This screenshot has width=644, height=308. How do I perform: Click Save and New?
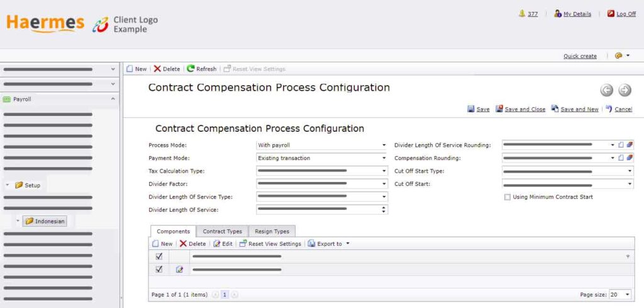click(575, 109)
